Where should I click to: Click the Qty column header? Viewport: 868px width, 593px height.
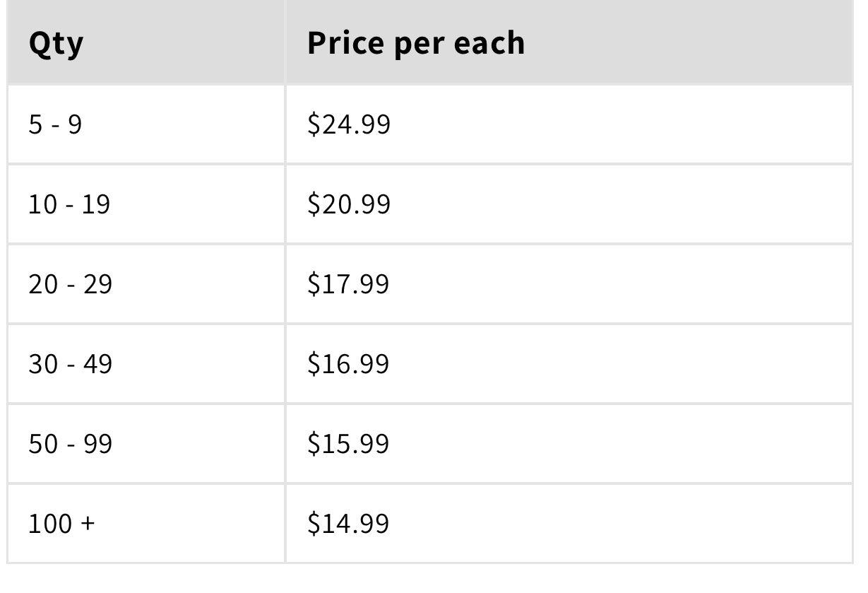(x=55, y=44)
